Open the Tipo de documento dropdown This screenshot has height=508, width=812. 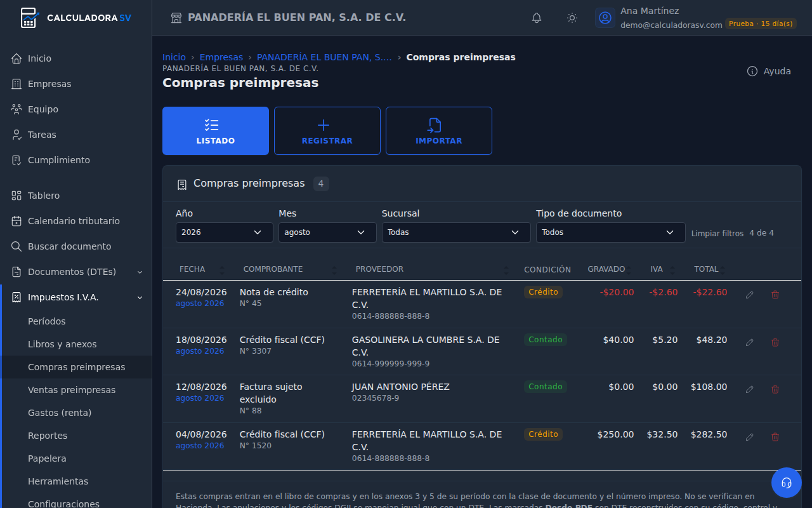[611, 232]
